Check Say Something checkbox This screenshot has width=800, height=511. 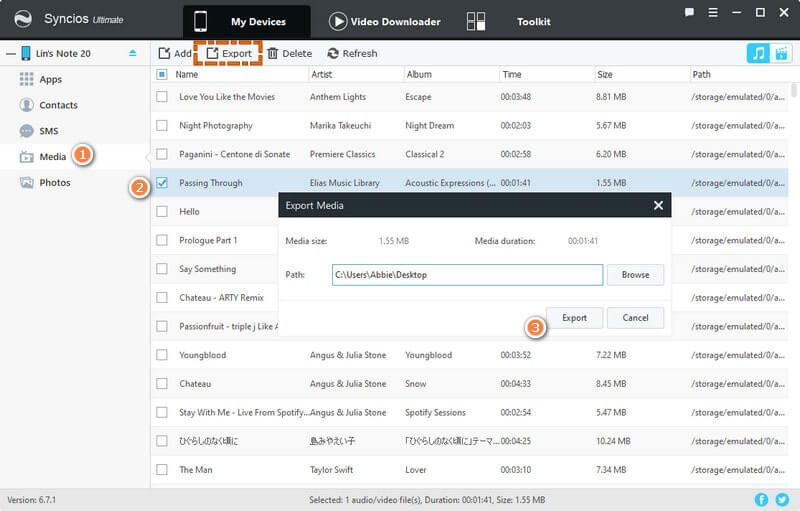[x=162, y=268]
